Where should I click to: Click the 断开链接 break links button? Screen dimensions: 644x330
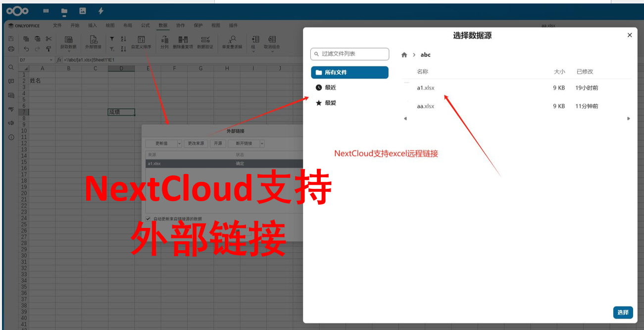tap(244, 143)
